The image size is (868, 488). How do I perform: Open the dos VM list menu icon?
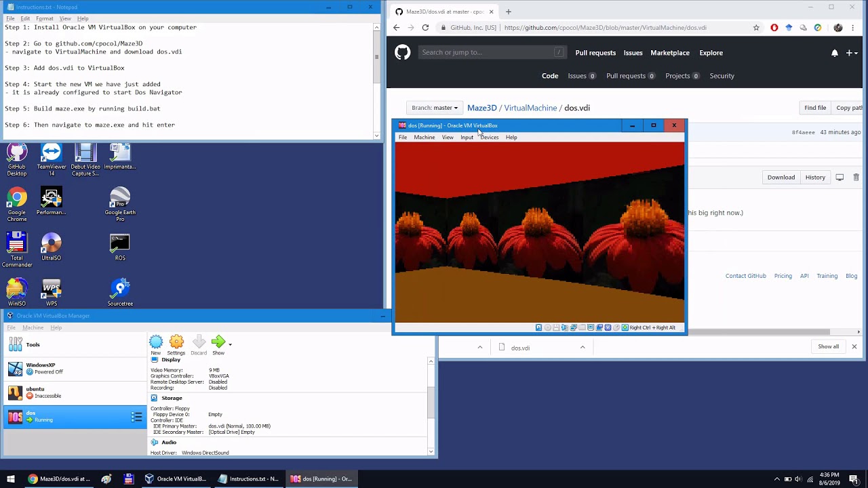coord(136,417)
